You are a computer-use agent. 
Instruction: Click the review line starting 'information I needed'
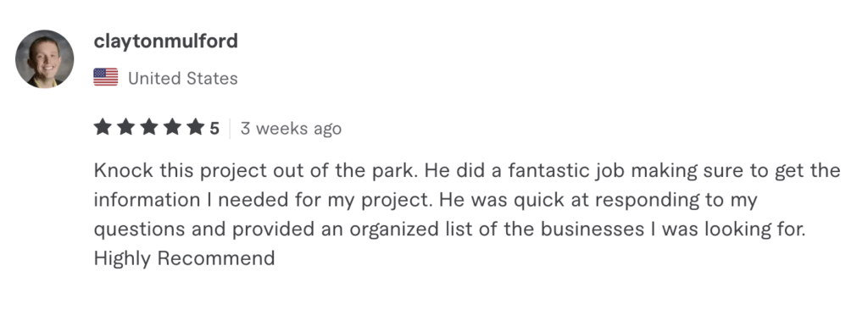tap(426, 200)
